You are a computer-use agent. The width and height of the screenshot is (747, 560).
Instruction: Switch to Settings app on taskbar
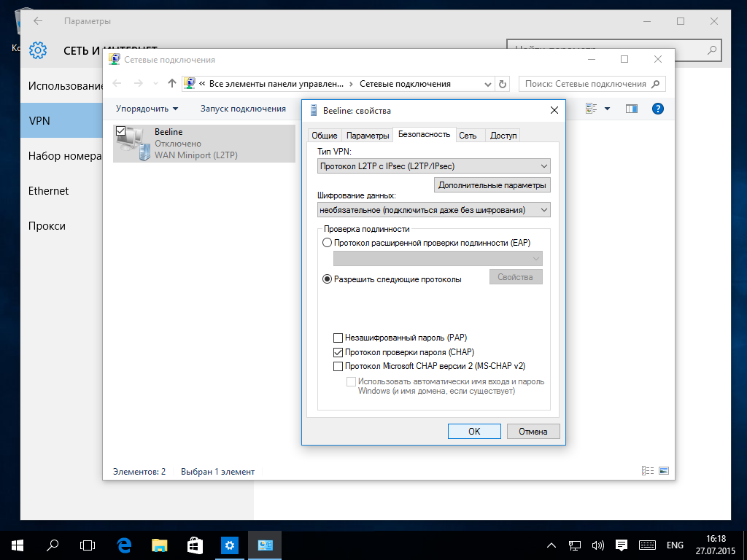(x=230, y=545)
